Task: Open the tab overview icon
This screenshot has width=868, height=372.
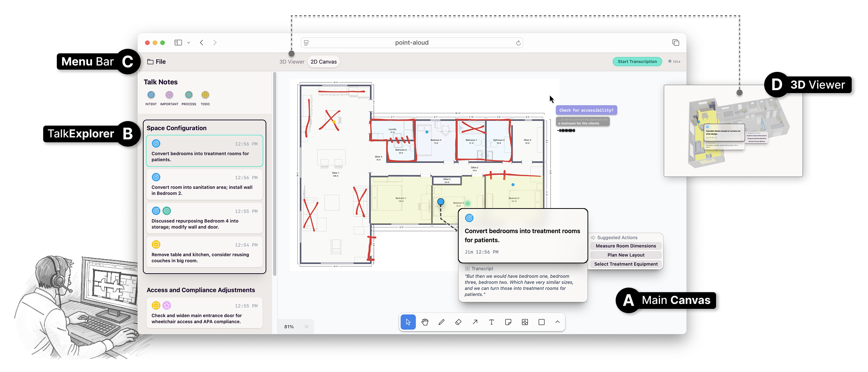Action: pyautogui.click(x=676, y=43)
